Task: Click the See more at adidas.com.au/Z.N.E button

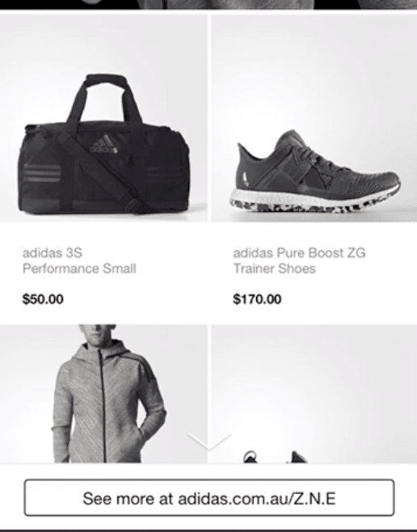Action: [x=208, y=497]
